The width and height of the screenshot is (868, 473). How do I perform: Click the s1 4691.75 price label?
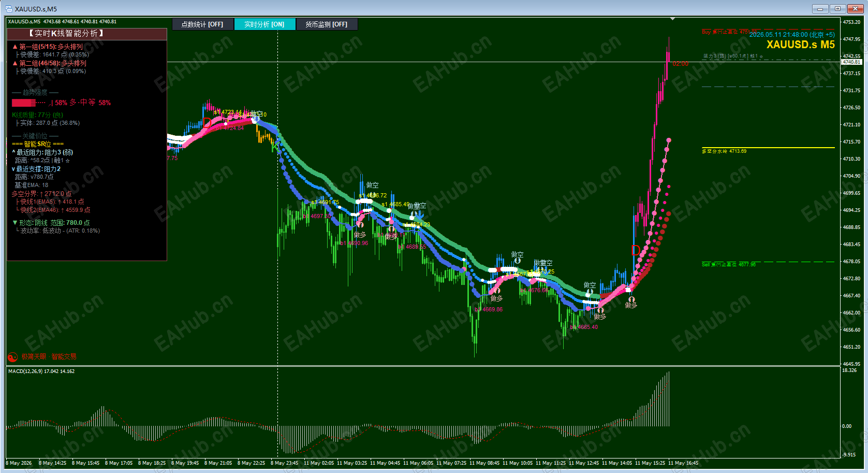coord(326,202)
